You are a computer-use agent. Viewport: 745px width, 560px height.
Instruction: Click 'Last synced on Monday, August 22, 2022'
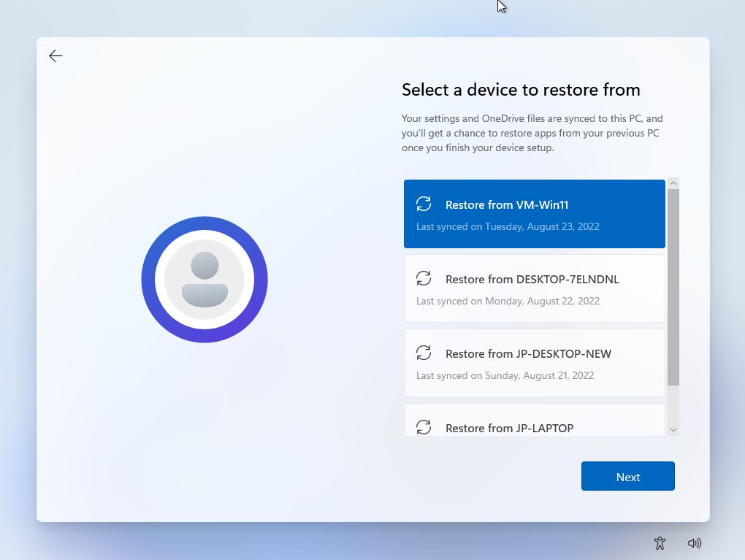508,301
